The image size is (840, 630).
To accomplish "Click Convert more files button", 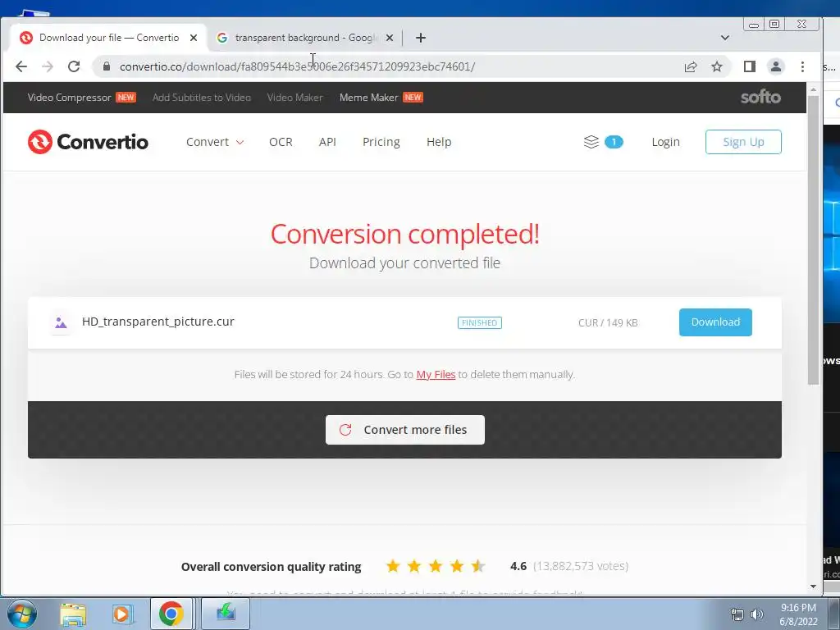I will (405, 430).
